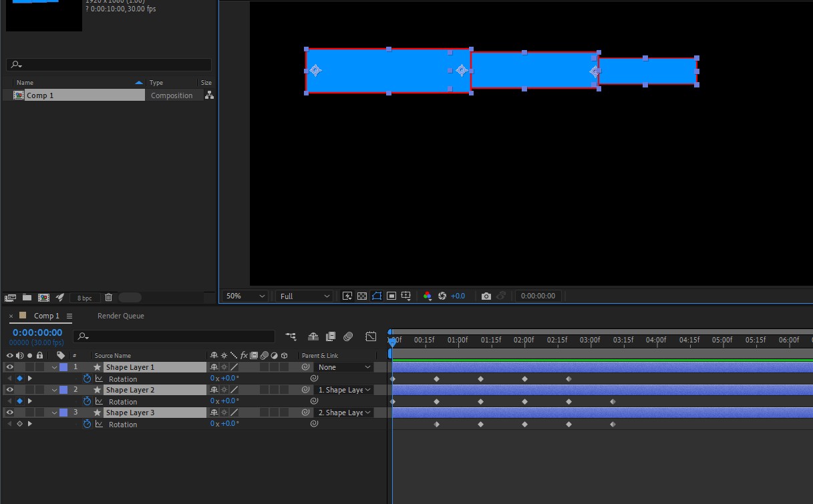Viewport: 813px width, 504px height.
Task: Collapse Shape Layer 1 properties
Action: [55, 367]
